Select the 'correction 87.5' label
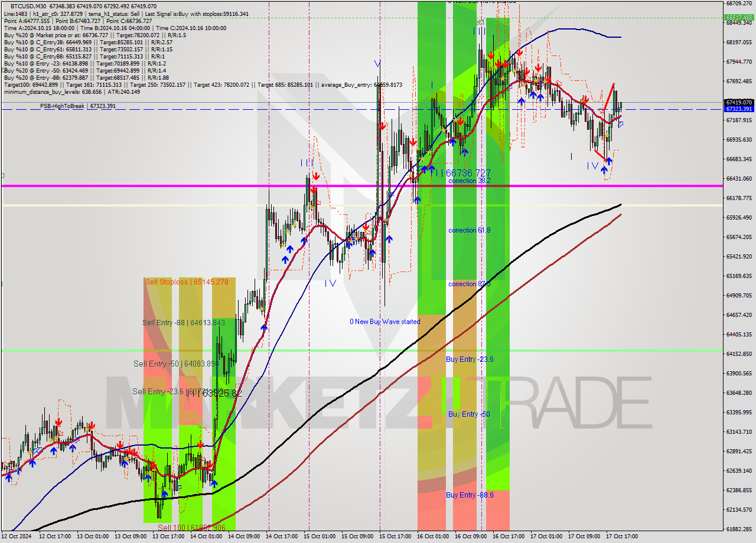 [470, 284]
